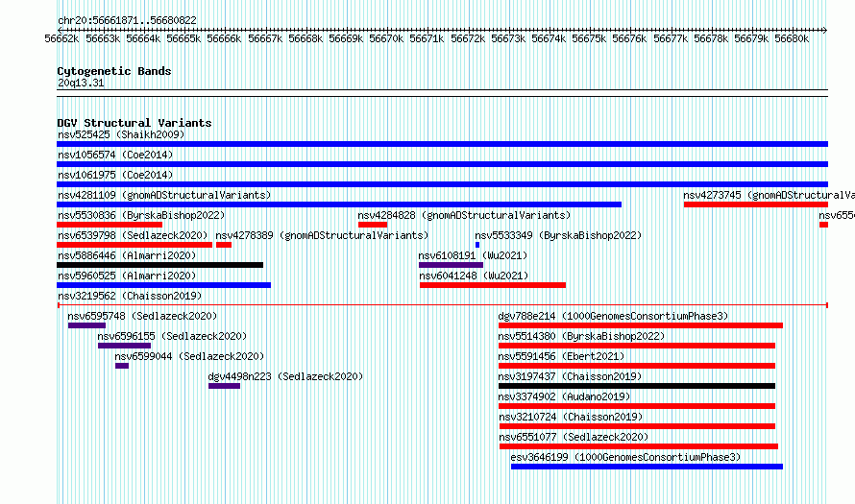Select the blue nsv5960525 variant bar
The height and width of the screenshot is (504, 855).
click(163, 285)
